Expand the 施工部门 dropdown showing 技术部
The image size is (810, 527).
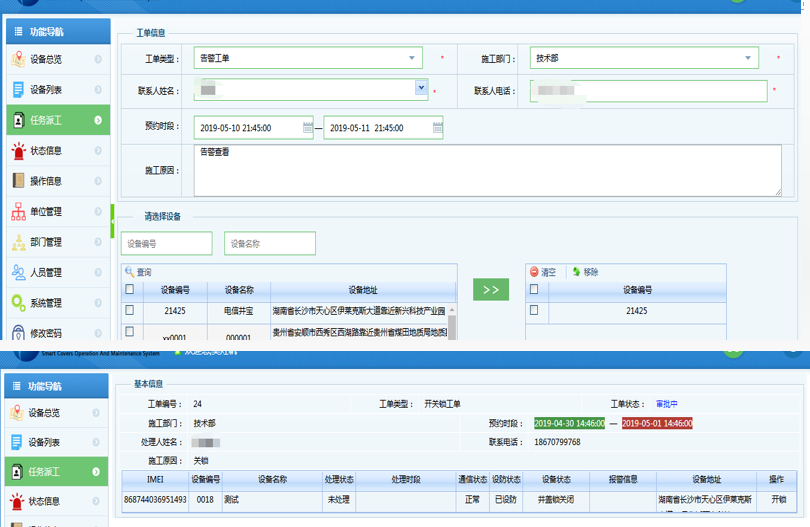(x=748, y=59)
